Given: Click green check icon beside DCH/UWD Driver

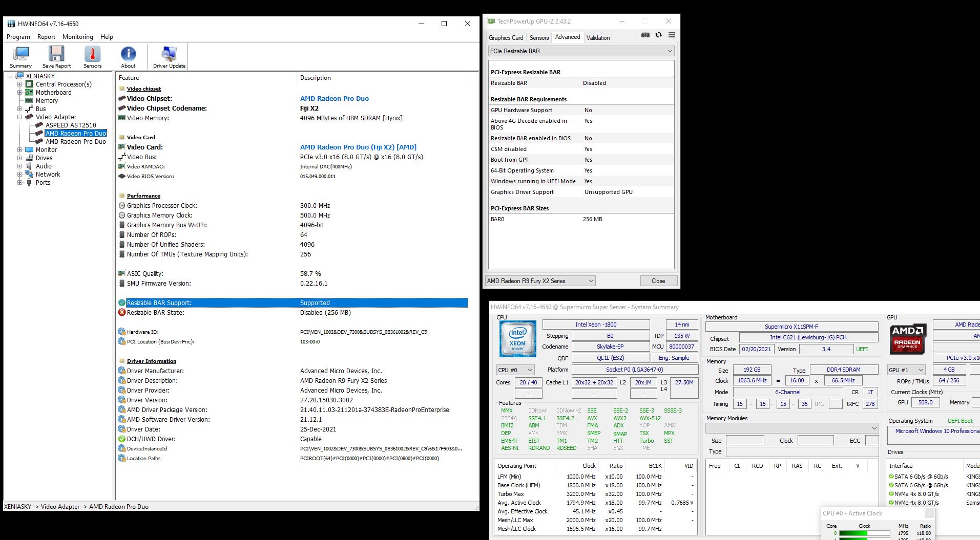Looking at the screenshot, I should [x=122, y=439].
